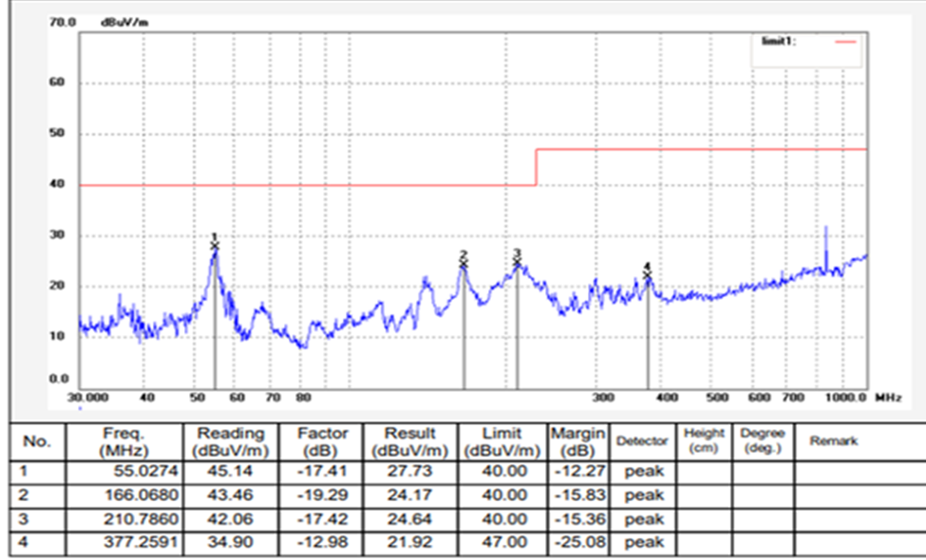Select the No. column header
The image size is (926, 560).
pyautogui.click(x=37, y=441)
